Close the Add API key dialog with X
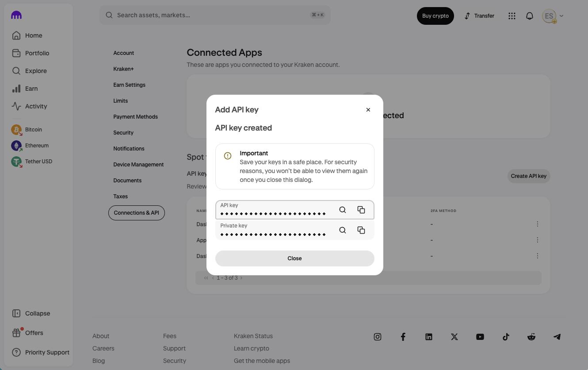 tap(368, 110)
